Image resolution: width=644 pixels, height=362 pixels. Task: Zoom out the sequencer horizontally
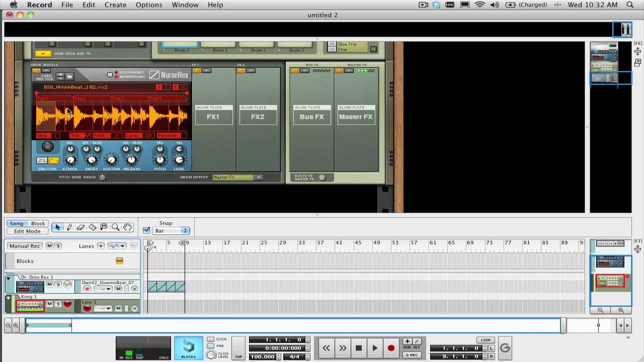tap(8, 326)
